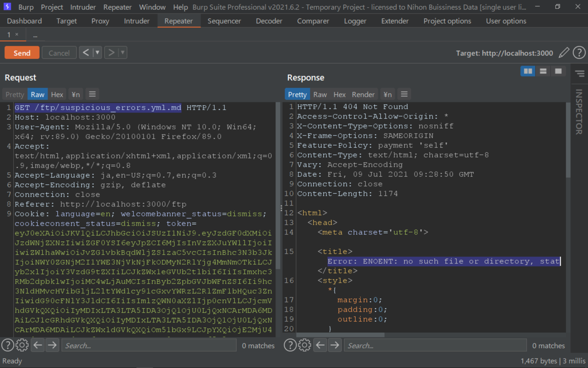Expand forward history dropdown arrow
This screenshot has height=368, width=588.
click(x=122, y=53)
